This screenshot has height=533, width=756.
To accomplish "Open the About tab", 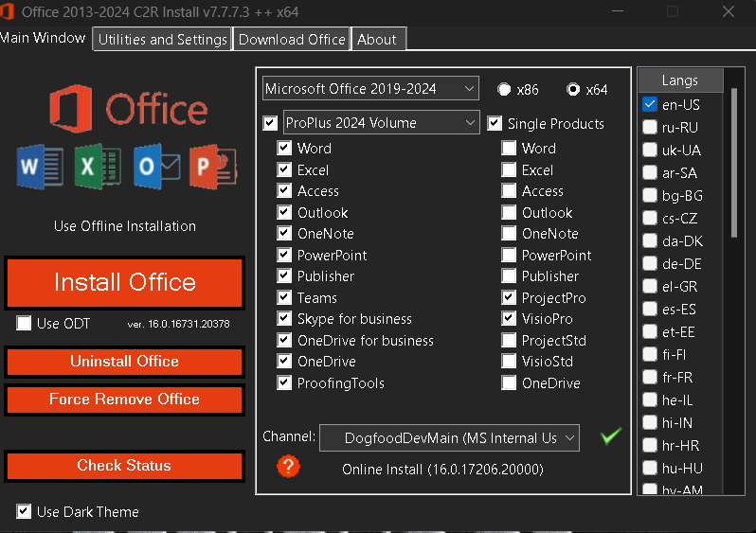I will click(x=379, y=39).
